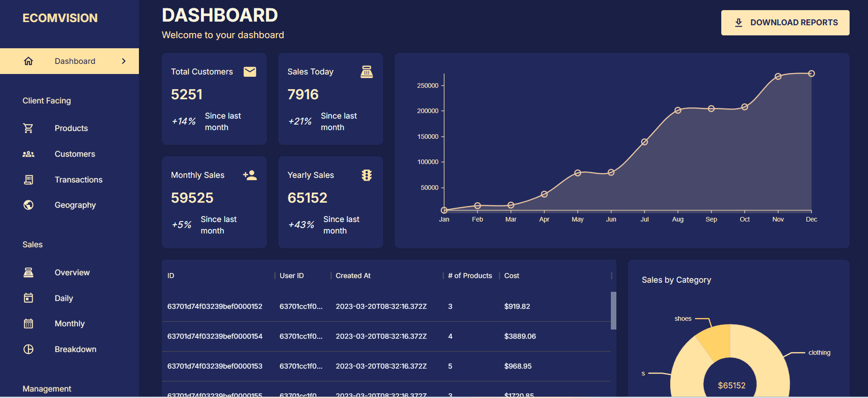
Task: Click the Management section label
Action: coord(47,389)
